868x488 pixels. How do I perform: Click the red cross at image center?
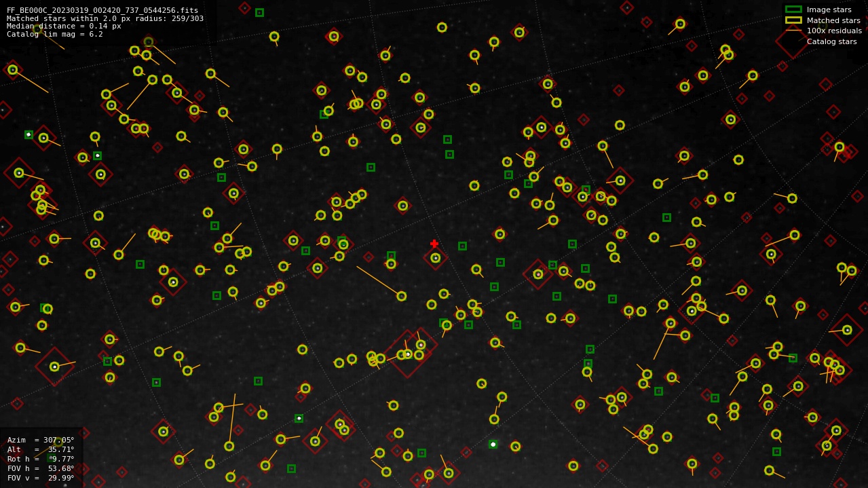tap(434, 244)
